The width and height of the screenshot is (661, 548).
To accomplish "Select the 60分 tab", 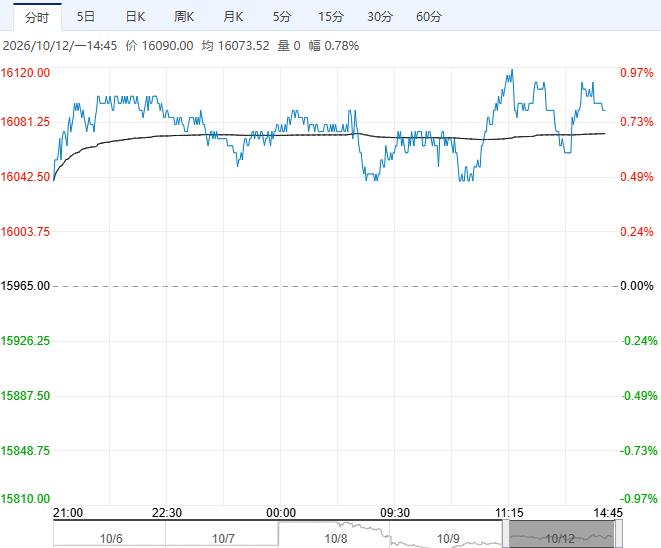I will pyautogui.click(x=429, y=17).
